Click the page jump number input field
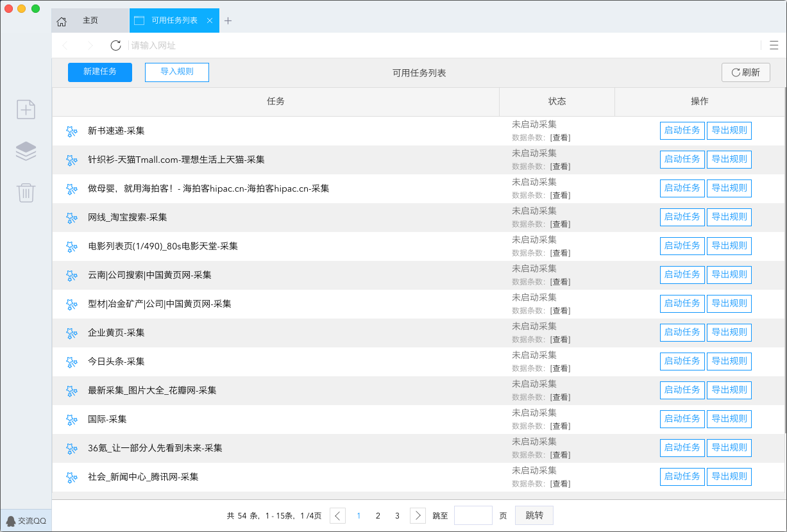787x532 pixels. click(x=473, y=516)
